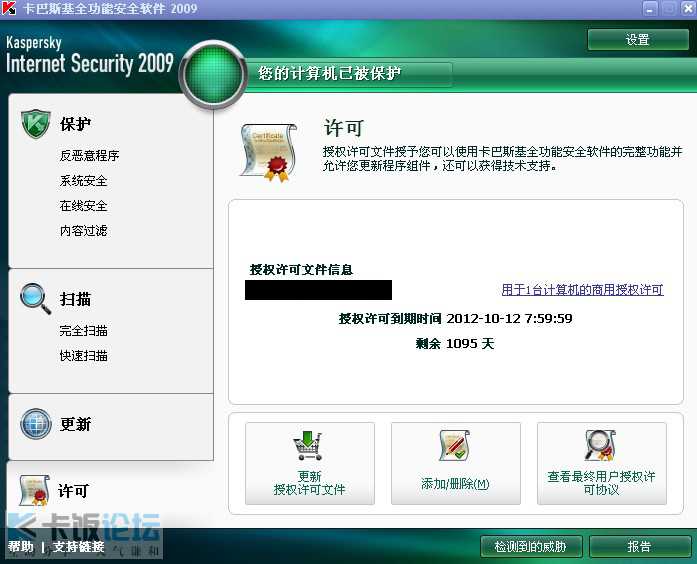Start 快速扫描 quick scan

[x=83, y=355]
